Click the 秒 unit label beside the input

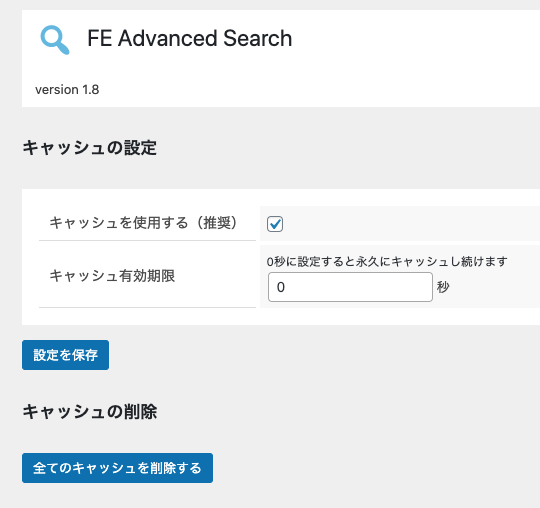tap(443, 287)
